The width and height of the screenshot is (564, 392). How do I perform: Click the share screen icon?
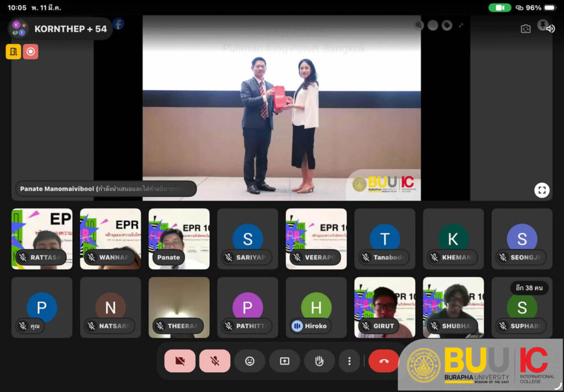coord(284,361)
